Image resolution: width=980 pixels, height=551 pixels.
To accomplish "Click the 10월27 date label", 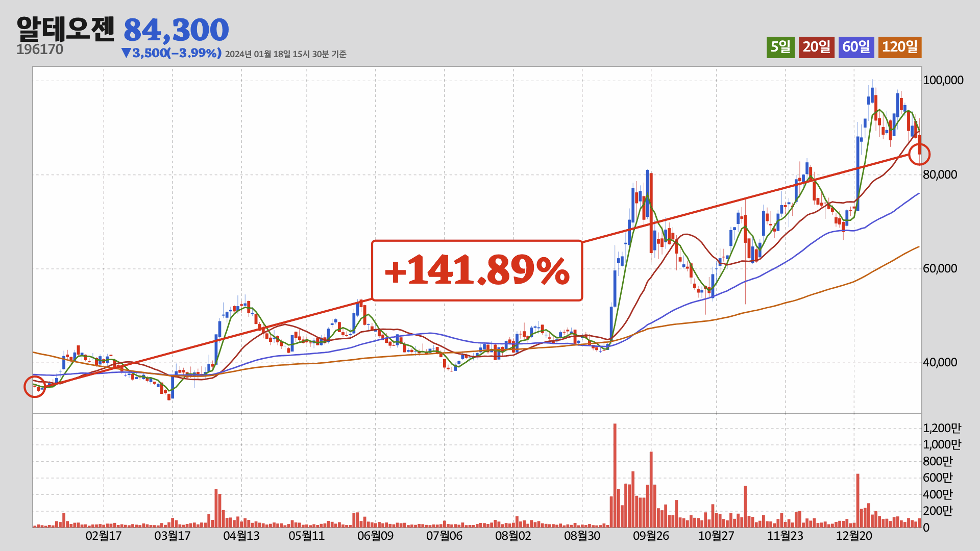I will 716,536.
